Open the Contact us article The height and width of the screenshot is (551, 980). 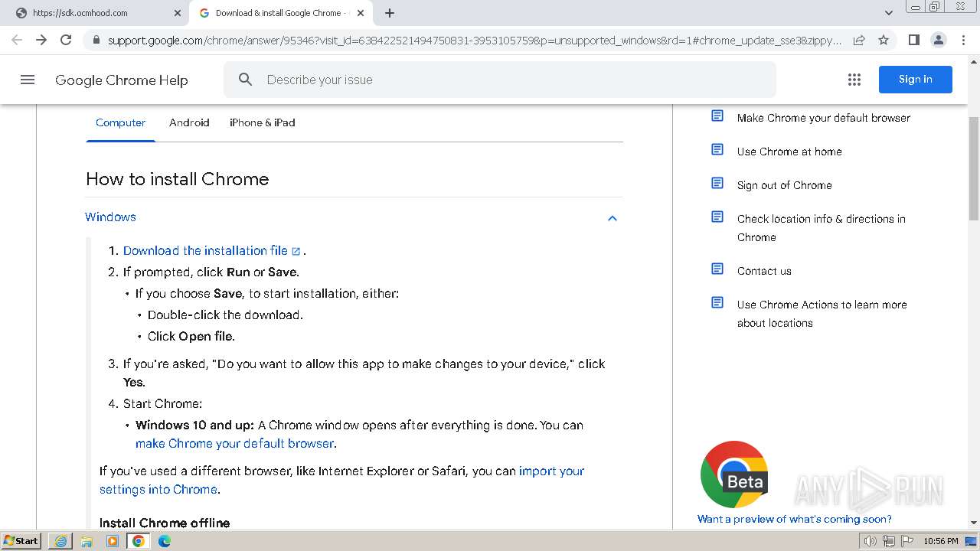tap(764, 271)
